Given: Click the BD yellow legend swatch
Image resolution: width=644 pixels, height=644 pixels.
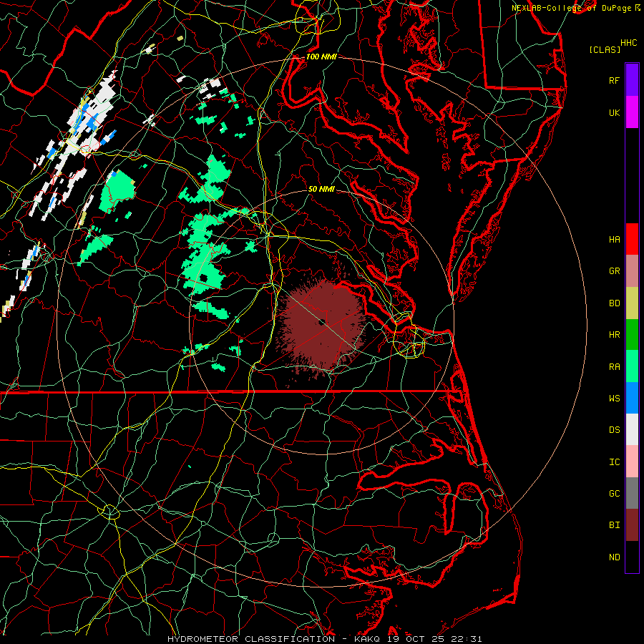Looking at the screenshot, I should coord(632,303).
